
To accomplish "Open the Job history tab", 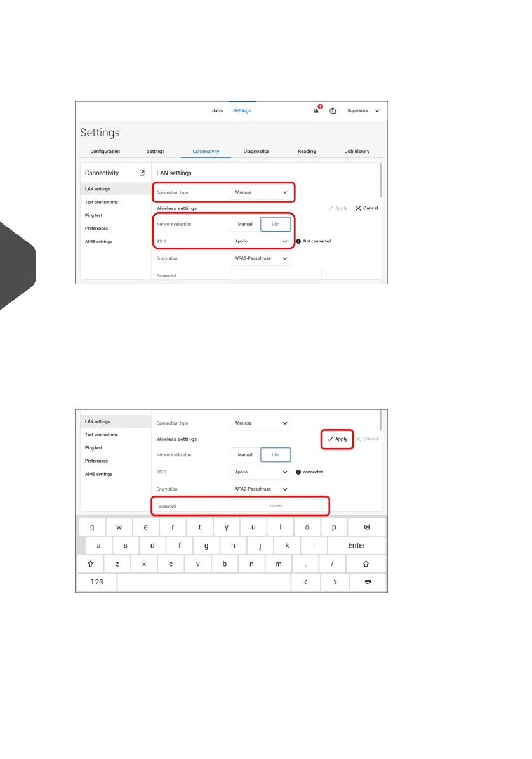I will 357,152.
